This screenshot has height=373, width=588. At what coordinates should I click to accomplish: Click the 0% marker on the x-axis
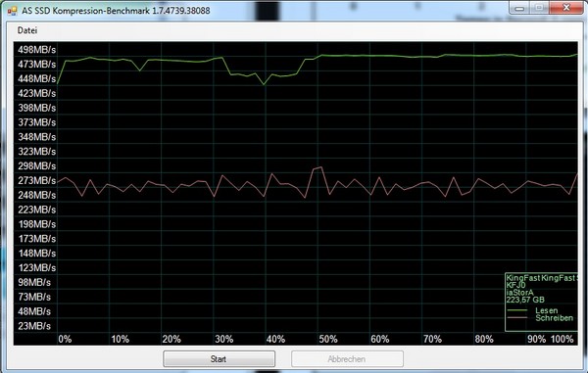(65, 340)
